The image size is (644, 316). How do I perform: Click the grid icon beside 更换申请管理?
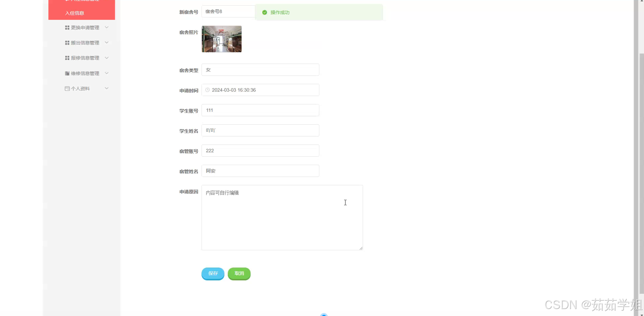[67, 28]
